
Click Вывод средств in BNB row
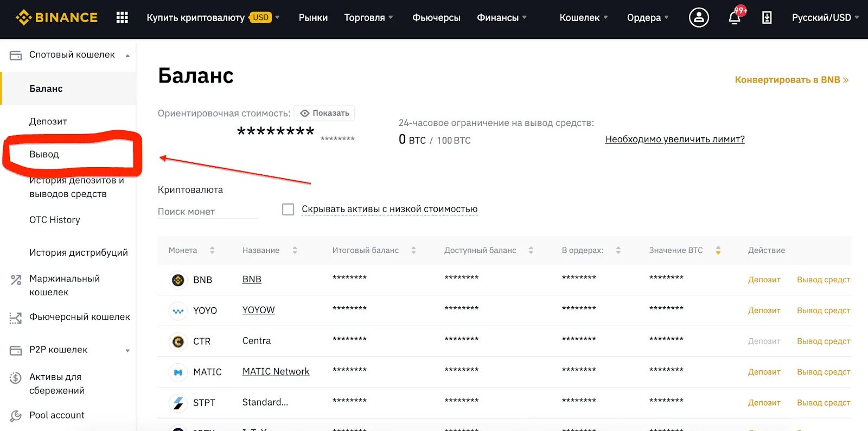tap(824, 280)
